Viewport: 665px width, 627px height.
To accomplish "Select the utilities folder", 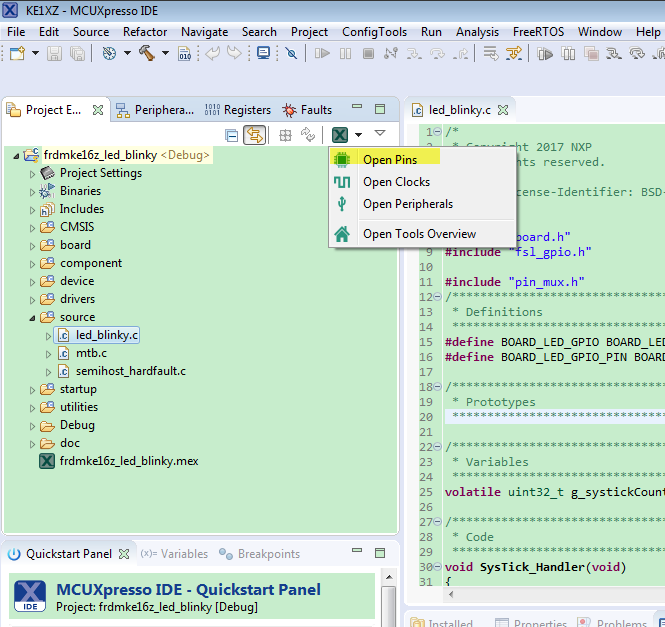I will (79, 407).
